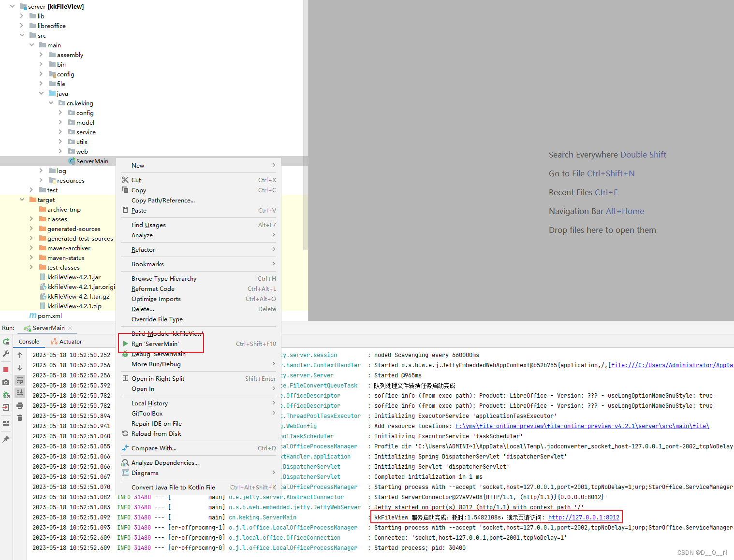
Task: Click the attach debugger bug icon
Action: coord(6,395)
